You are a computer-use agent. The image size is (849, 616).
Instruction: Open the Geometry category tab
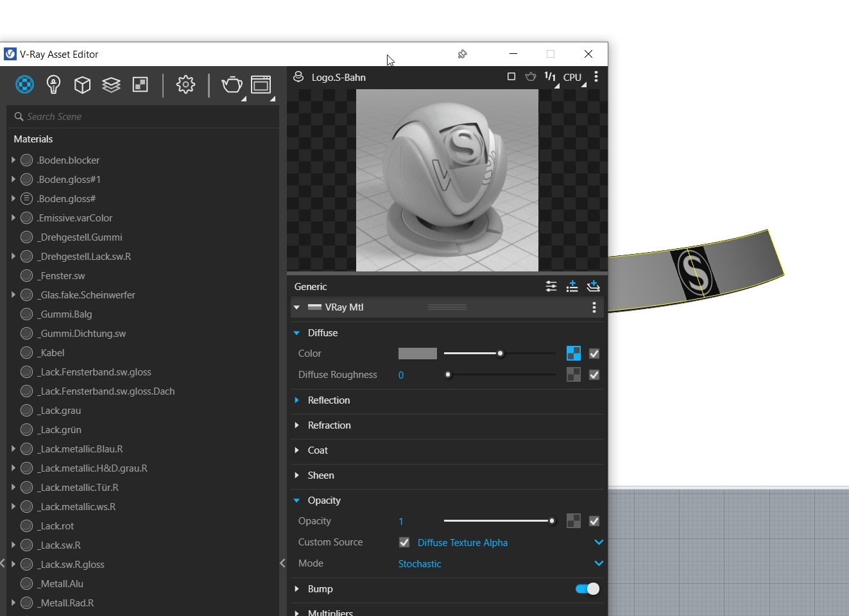82,85
